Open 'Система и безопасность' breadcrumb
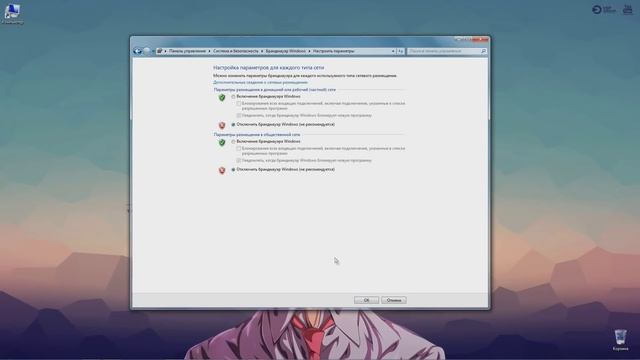Screen dimensions: 640x360 (x=236, y=51)
